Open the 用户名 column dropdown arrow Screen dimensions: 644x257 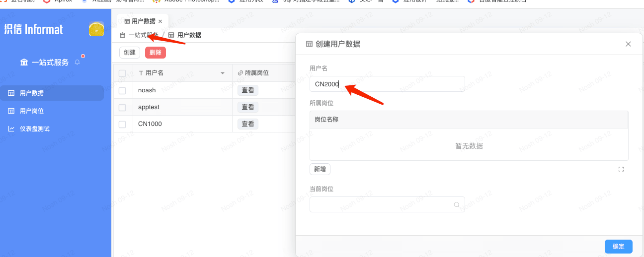point(223,73)
